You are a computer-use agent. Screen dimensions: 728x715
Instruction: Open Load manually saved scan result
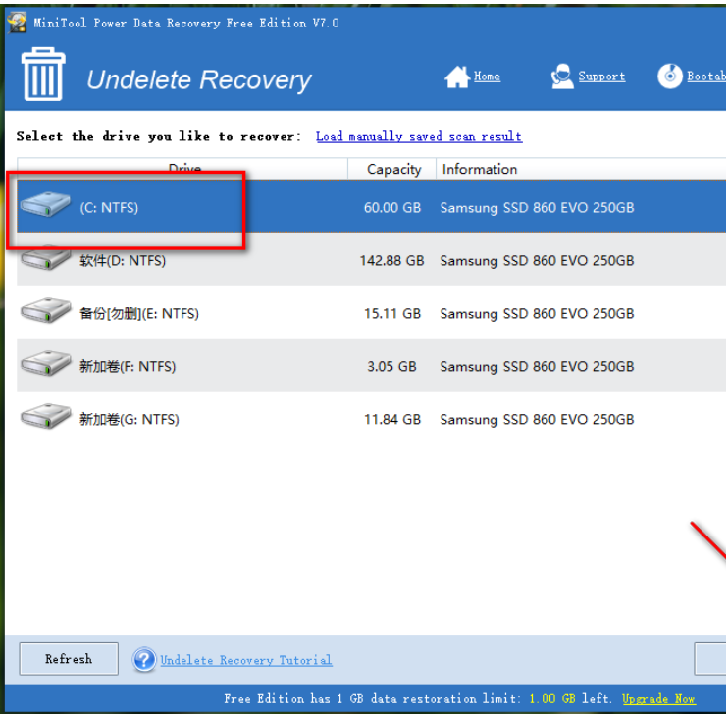tap(419, 136)
